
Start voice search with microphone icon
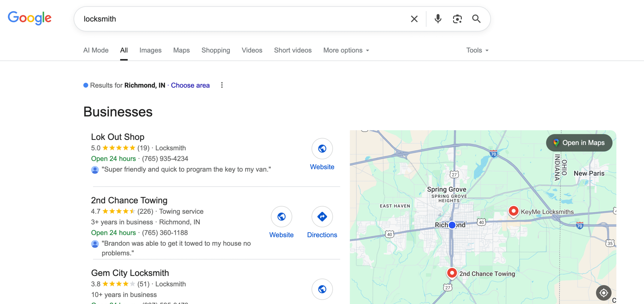tap(438, 19)
